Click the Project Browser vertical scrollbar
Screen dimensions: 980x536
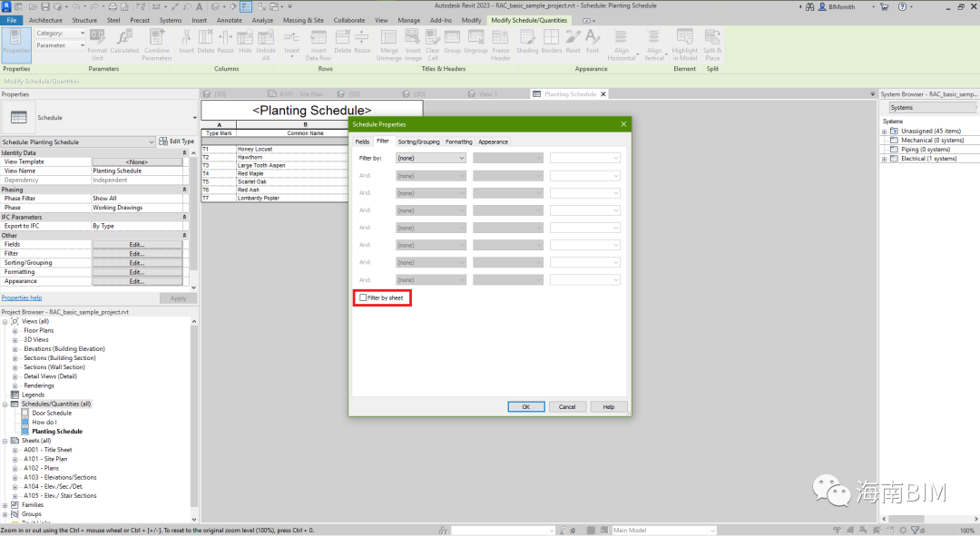click(194, 420)
